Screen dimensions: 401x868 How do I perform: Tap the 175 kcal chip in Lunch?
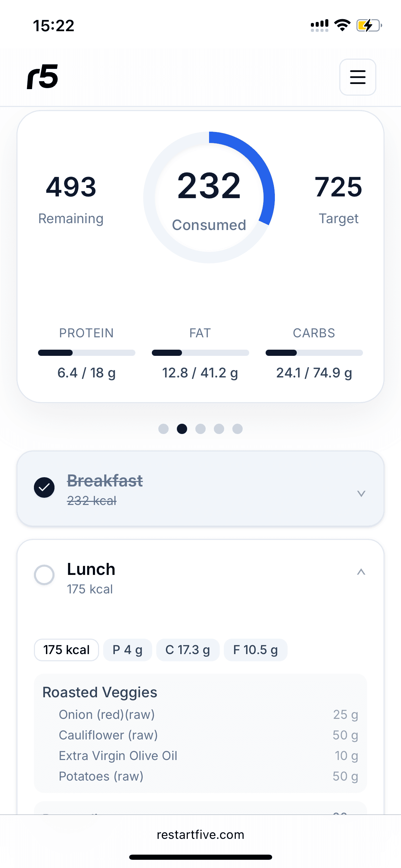(x=66, y=650)
